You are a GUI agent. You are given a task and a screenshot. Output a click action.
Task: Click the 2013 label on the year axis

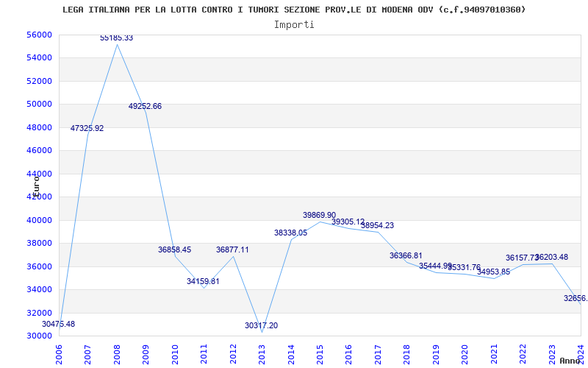pos(262,355)
